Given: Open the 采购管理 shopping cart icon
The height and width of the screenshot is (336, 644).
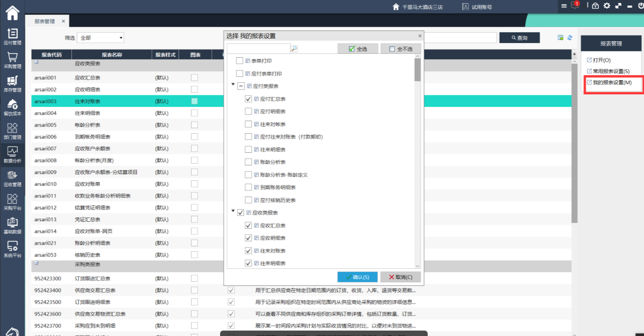Looking at the screenshot, I should [12, 60].
